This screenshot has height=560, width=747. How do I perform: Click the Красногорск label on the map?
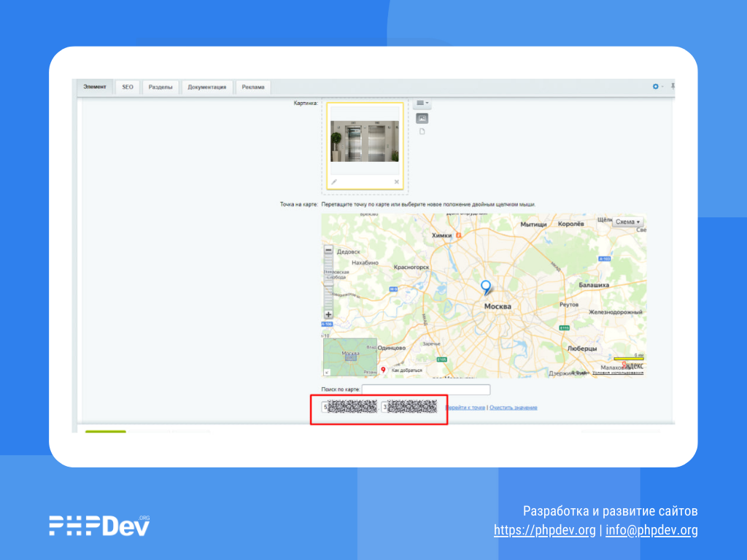pyautogui.click(x=411, y=267)
